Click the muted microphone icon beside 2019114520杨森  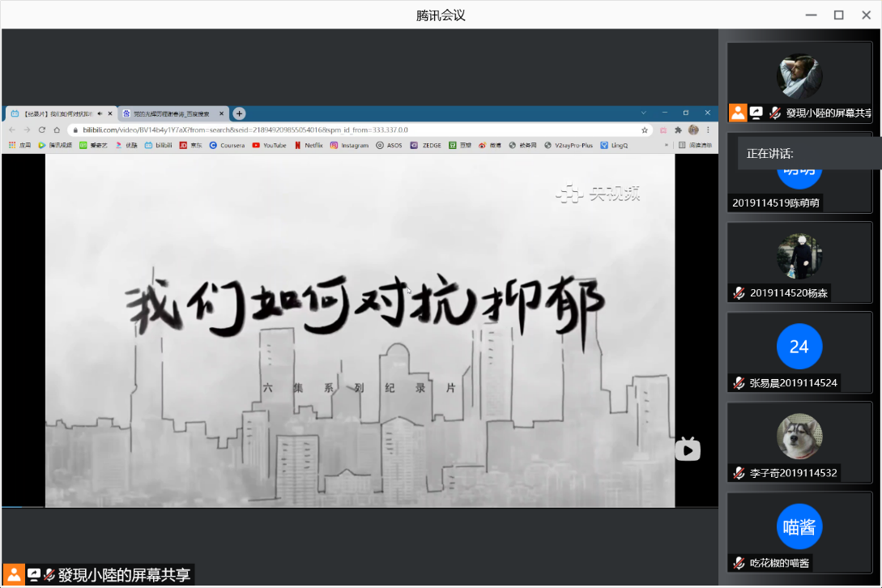[739, 293]
